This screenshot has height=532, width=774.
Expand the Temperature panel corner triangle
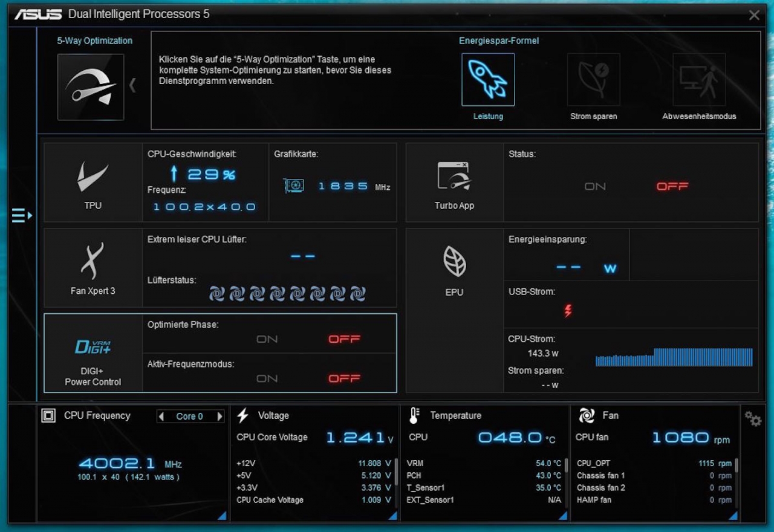562,515
